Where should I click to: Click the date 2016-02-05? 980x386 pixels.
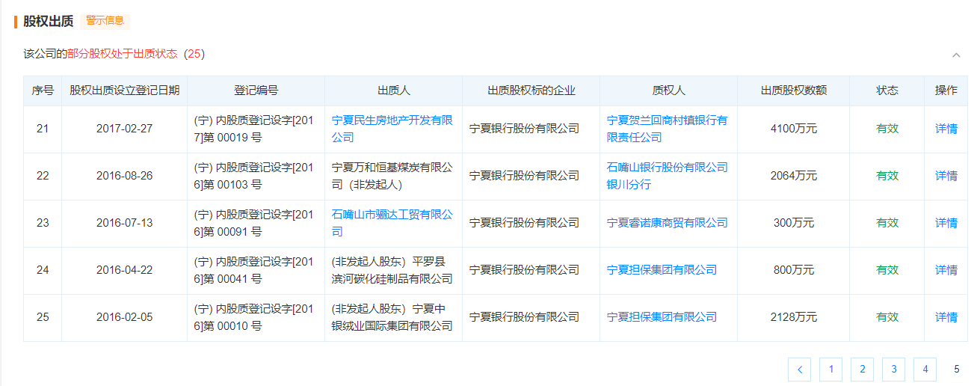pos(125,317)
